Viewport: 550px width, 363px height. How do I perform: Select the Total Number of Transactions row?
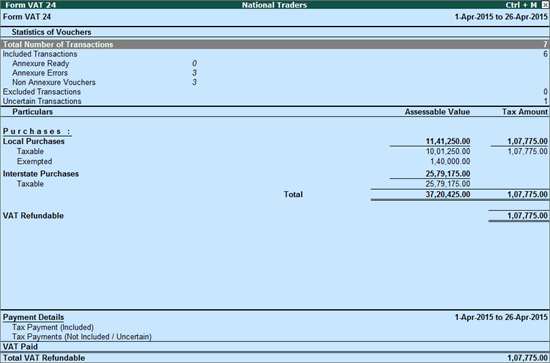click(275, 44)
